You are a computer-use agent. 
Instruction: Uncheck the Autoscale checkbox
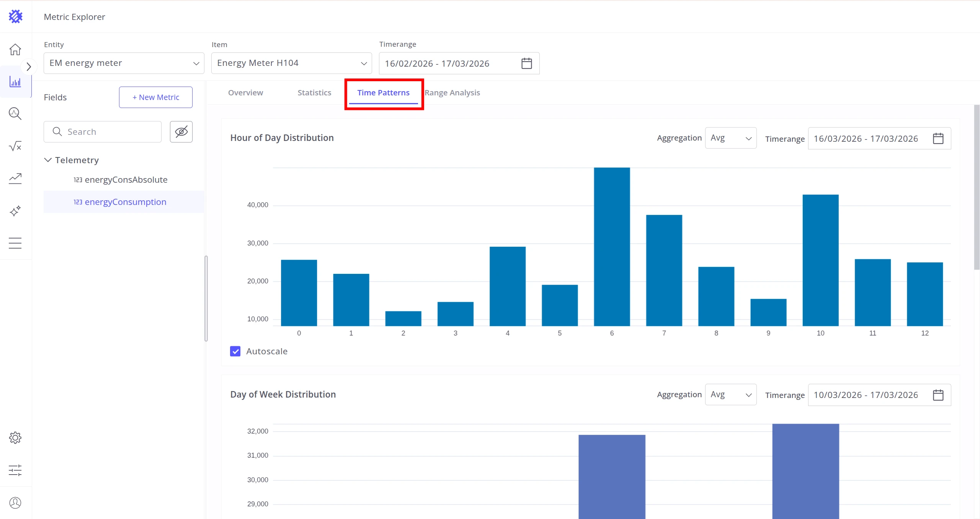pos(235,351)
